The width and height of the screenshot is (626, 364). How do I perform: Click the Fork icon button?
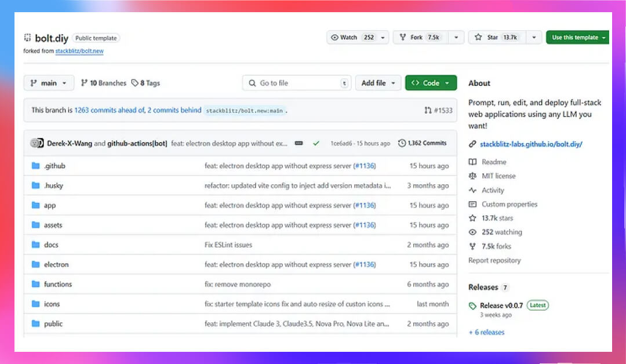point(402,37)
